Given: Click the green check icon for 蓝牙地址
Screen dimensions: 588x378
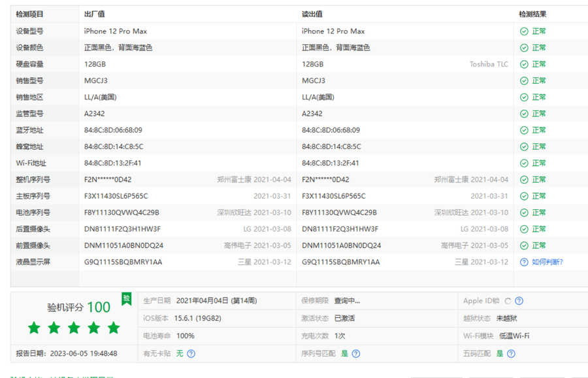Looking at the screenshot, I should pyautogui.click(x=524, y=130).
